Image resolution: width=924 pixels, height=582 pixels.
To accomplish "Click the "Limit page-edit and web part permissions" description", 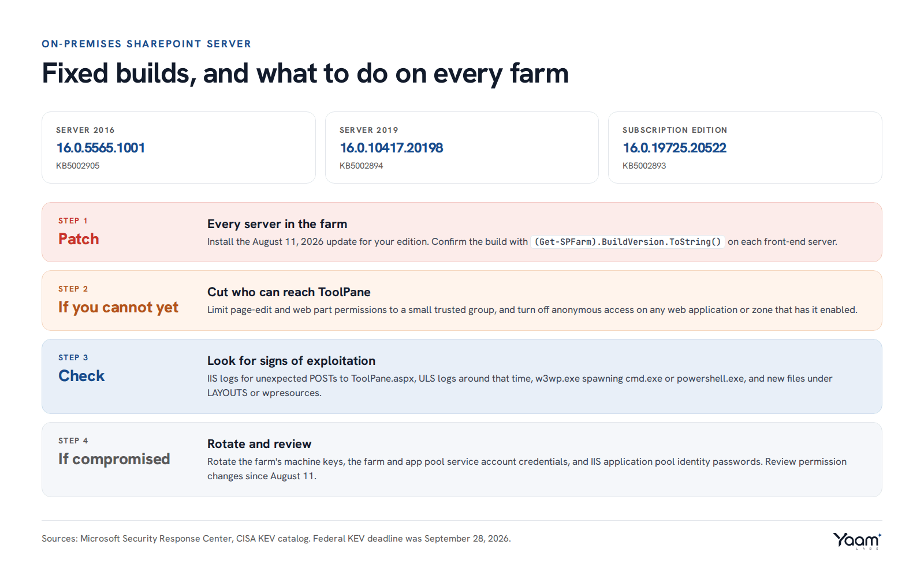I will pyautogui.click(x=532, y=310).
